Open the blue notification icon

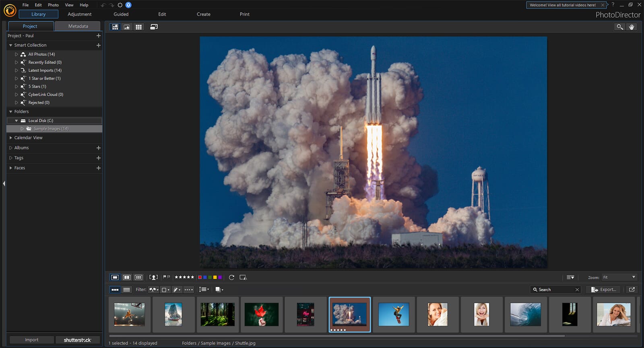(128, 5)
